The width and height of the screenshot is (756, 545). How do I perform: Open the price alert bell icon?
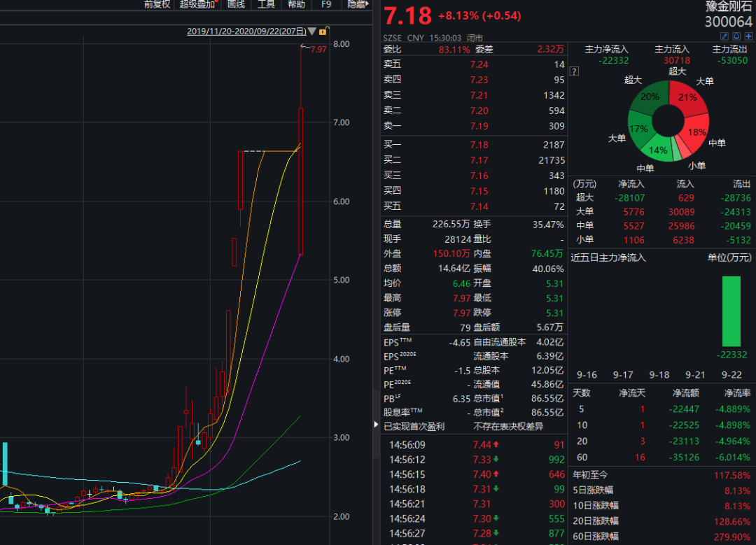click(736, 36)
